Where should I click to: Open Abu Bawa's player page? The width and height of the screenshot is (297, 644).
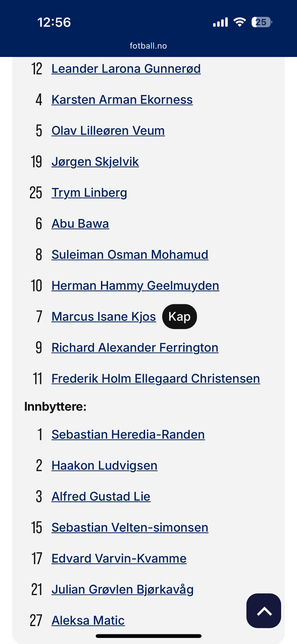(x=80, y=223)
